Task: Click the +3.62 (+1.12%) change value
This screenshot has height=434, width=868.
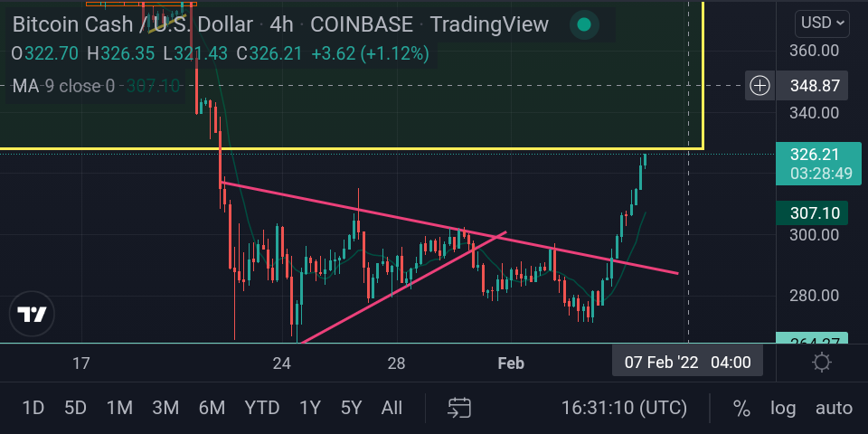Action: [x=371, y=53]
